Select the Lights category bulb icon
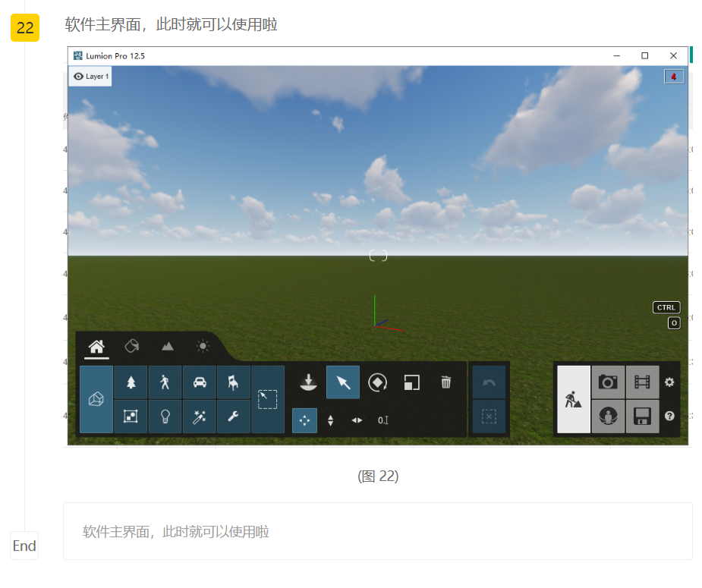The height and width of the screenshot is (588, 702). point(165,417)
